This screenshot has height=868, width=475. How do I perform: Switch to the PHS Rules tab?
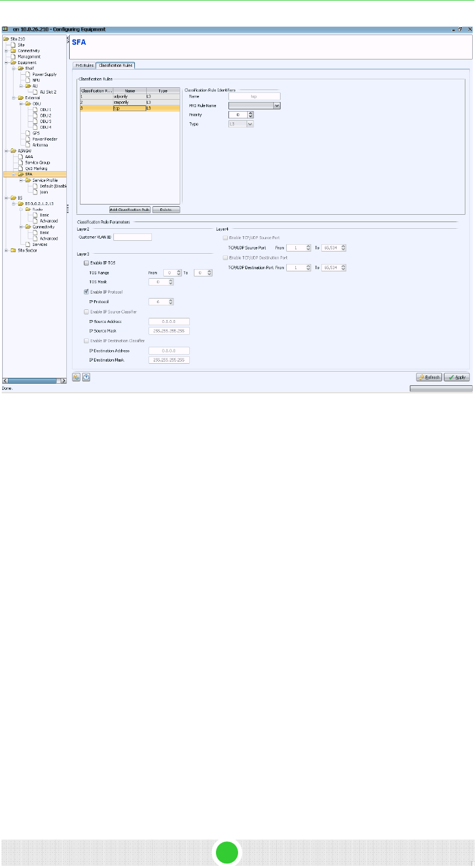(84, 66)
